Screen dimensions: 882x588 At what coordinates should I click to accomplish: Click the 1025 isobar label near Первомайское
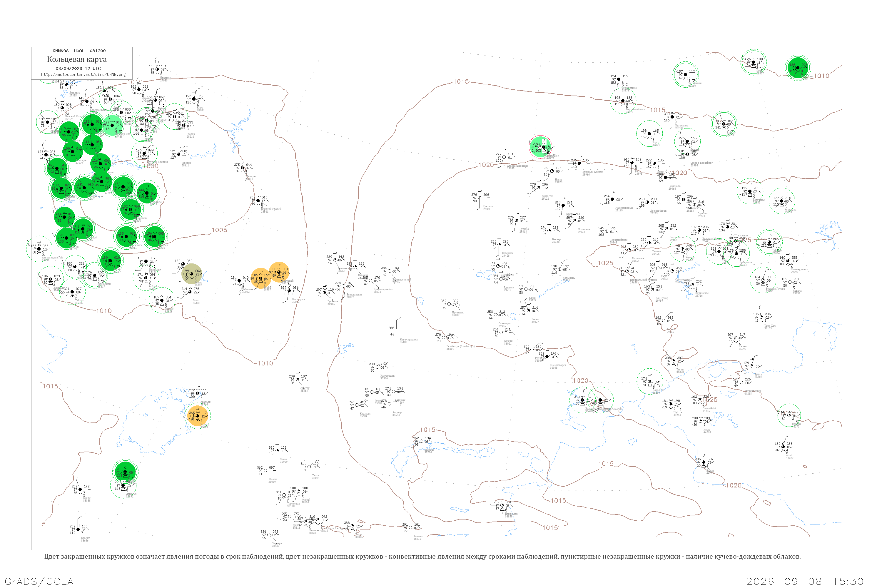tap(605, 263)
